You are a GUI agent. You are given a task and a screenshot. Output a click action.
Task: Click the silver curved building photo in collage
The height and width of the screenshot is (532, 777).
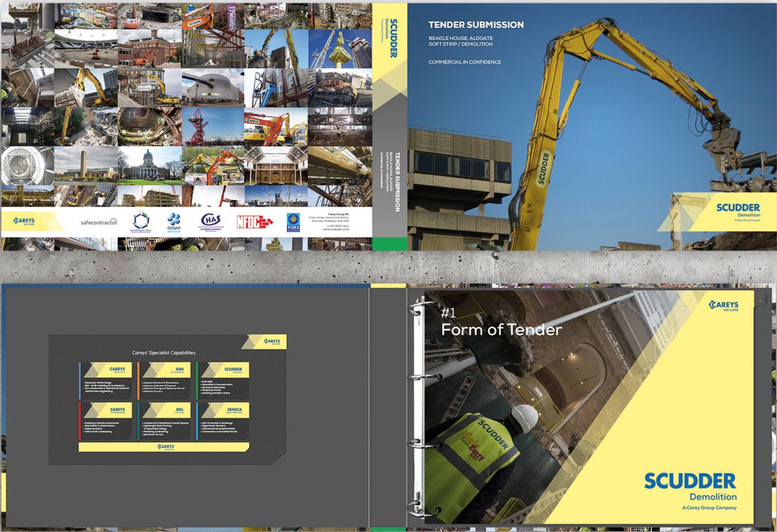[x=212, y=87]
